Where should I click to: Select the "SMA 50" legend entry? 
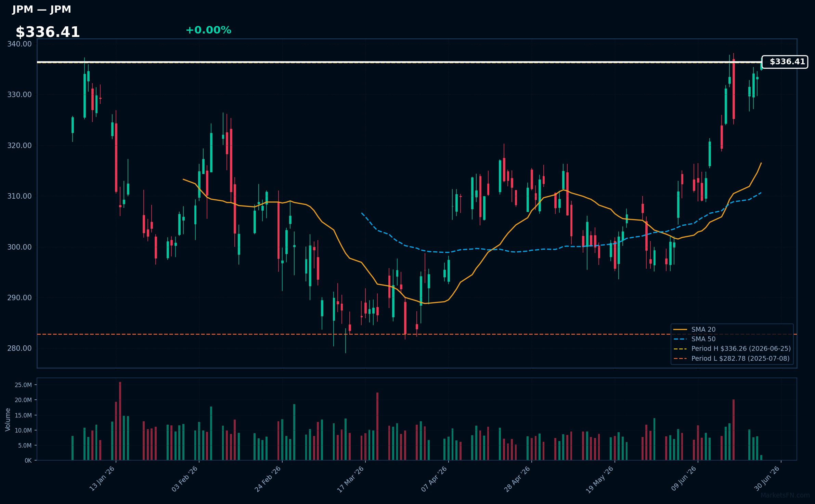695,339
